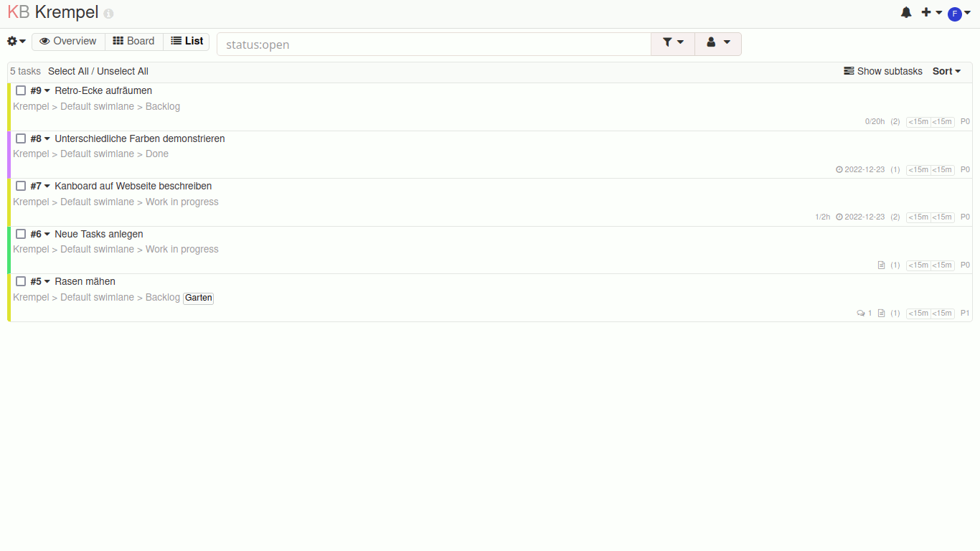The height and width of the screenshot is (551, 980).
Task: Open task "Kanboard auf Webseite beschreiben"
Action: pos(133,186)
